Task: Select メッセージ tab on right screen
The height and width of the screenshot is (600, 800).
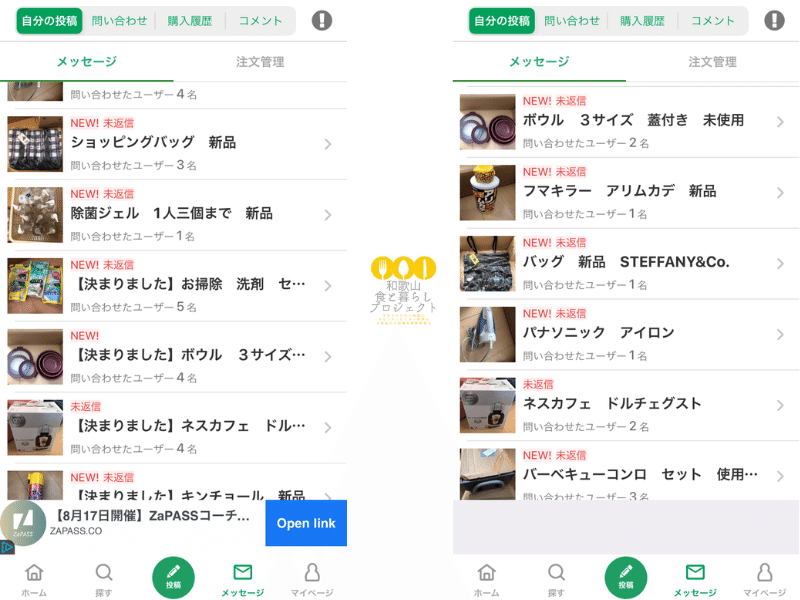Action: [x=539, y=62]
